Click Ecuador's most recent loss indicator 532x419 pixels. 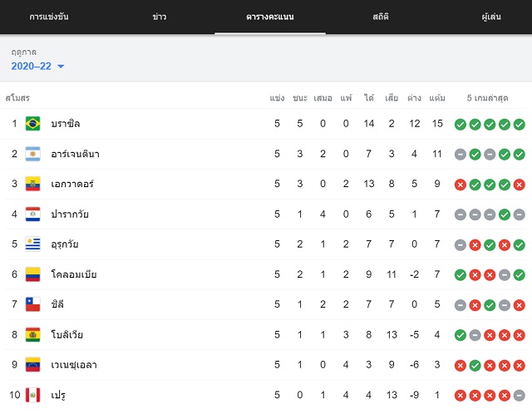[519, 185]
